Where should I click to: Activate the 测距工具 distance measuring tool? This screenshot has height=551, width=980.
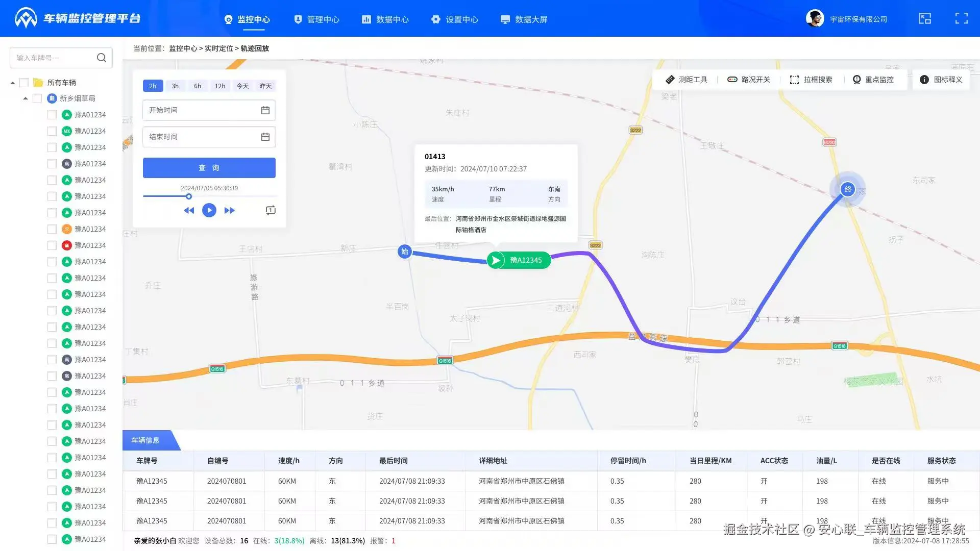(687, 80)
